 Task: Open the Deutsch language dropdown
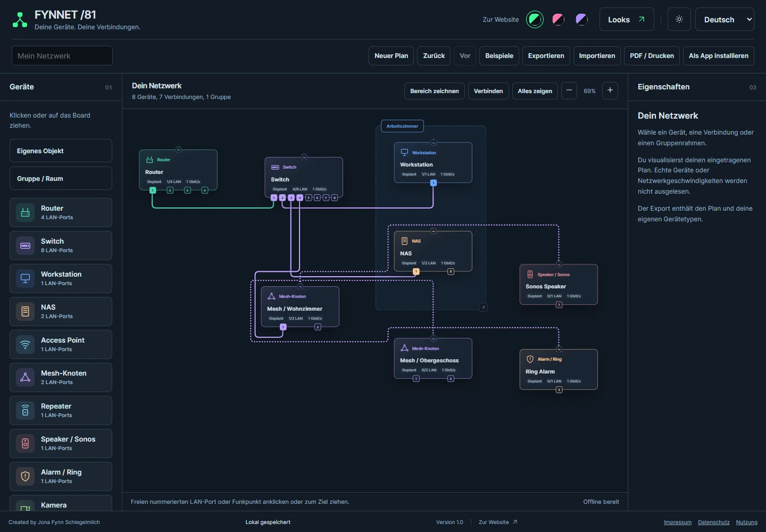(x=725, y=20)
